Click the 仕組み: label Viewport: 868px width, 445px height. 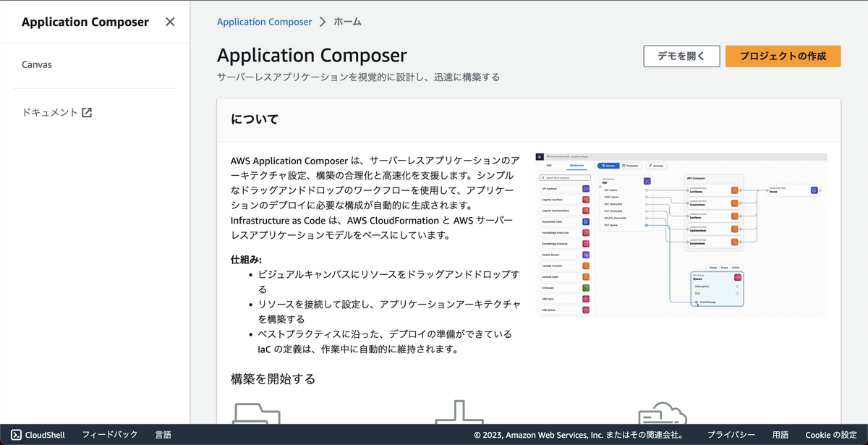(246, 259)
